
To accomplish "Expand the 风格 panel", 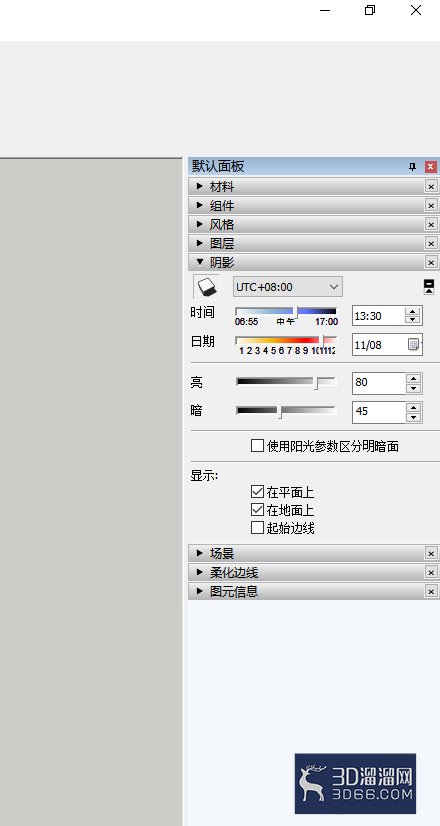I will coord(200,224).
